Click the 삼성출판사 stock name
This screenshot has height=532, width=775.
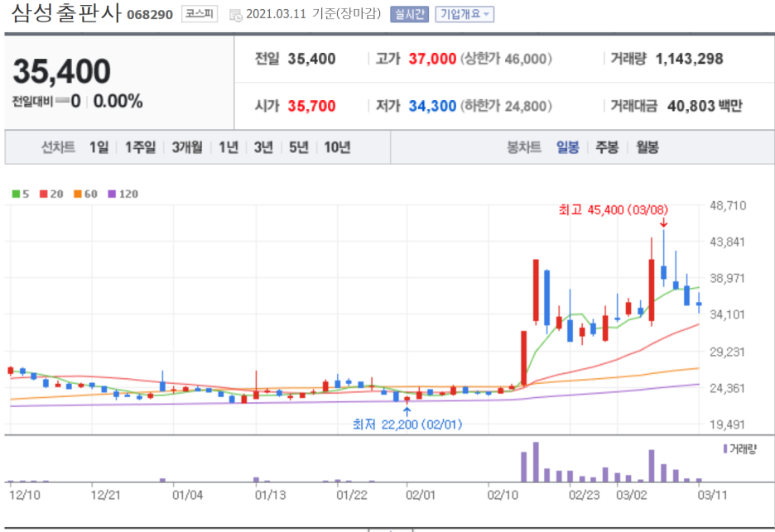pyautogui.click(x=65, y=13)
